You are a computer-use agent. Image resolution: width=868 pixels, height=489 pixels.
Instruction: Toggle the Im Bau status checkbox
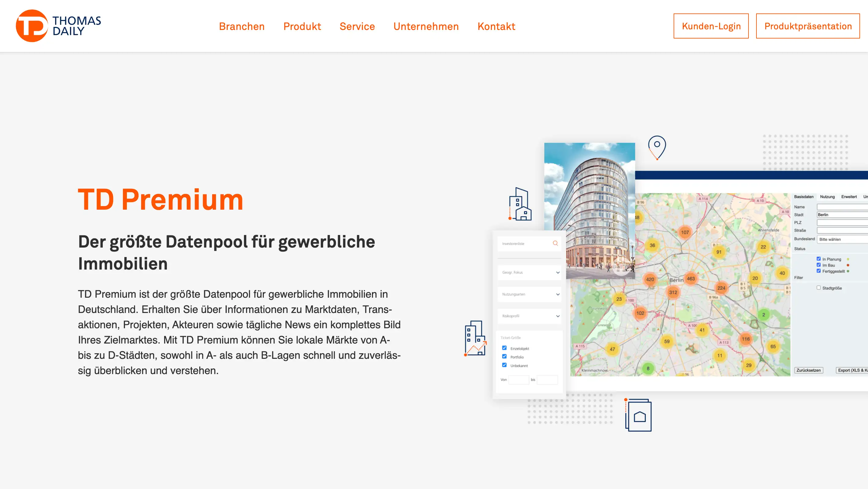[818, 265]
